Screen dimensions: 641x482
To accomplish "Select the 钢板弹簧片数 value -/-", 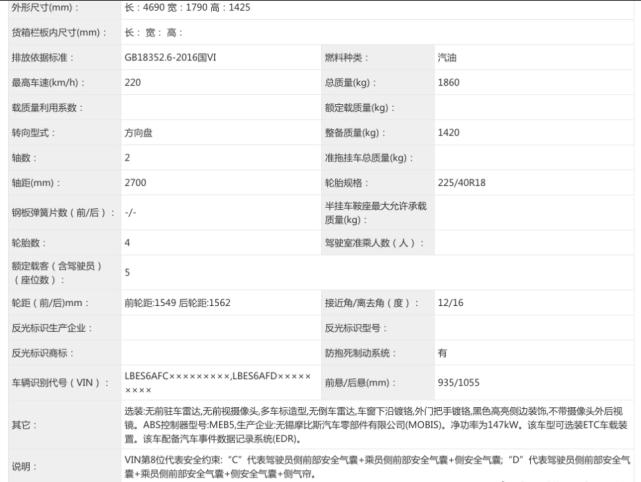I will [130, 213].
